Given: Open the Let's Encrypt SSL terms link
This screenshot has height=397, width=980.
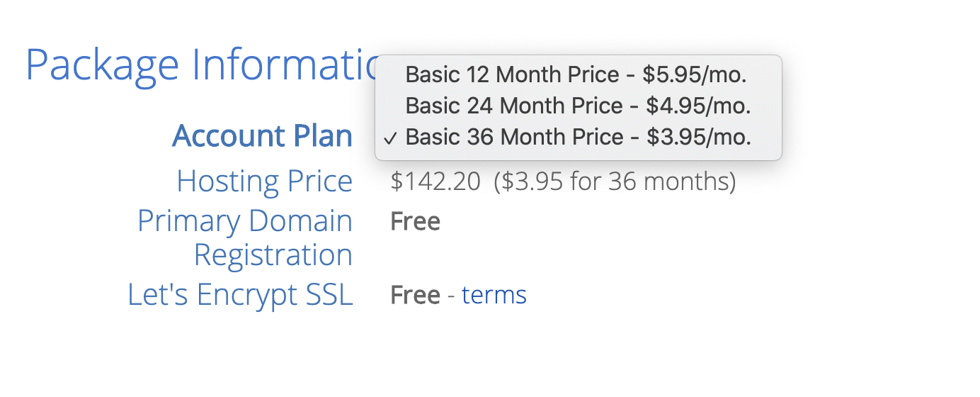Looking at the screenshot, I should [494, 295].
